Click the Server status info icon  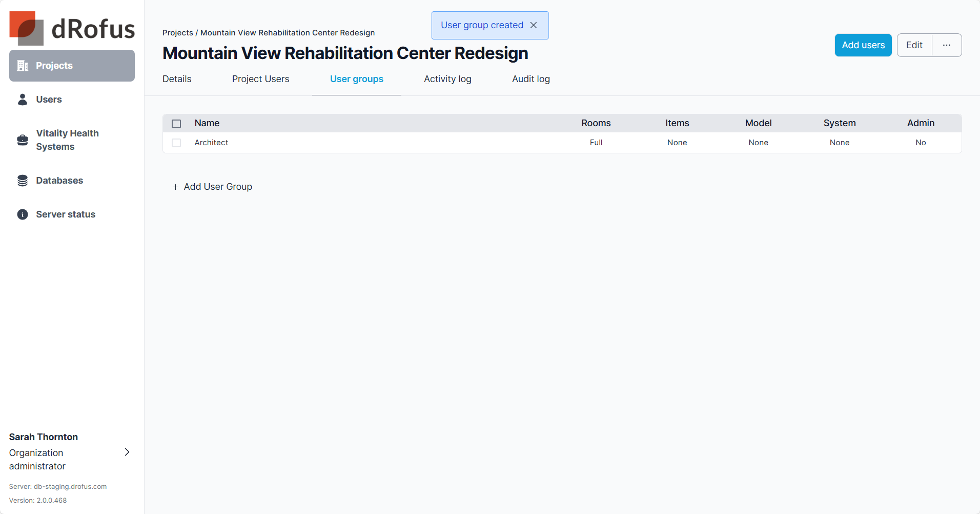click(23, 214)
